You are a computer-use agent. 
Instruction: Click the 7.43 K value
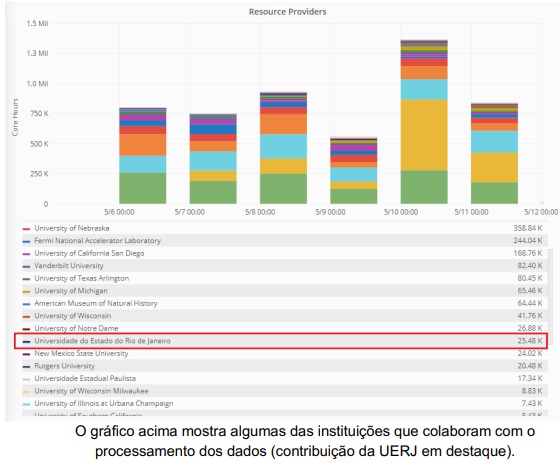[531, 403]
